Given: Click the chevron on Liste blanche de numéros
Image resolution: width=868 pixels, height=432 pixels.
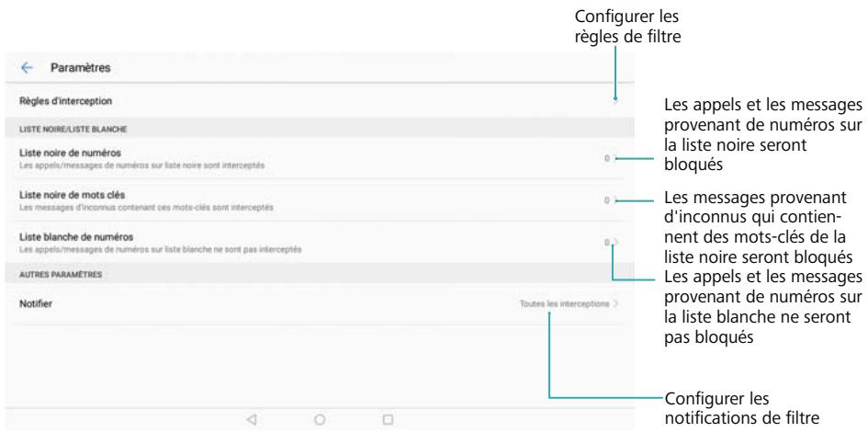Looking at the screenshot, I should click(x=614, y=244).
